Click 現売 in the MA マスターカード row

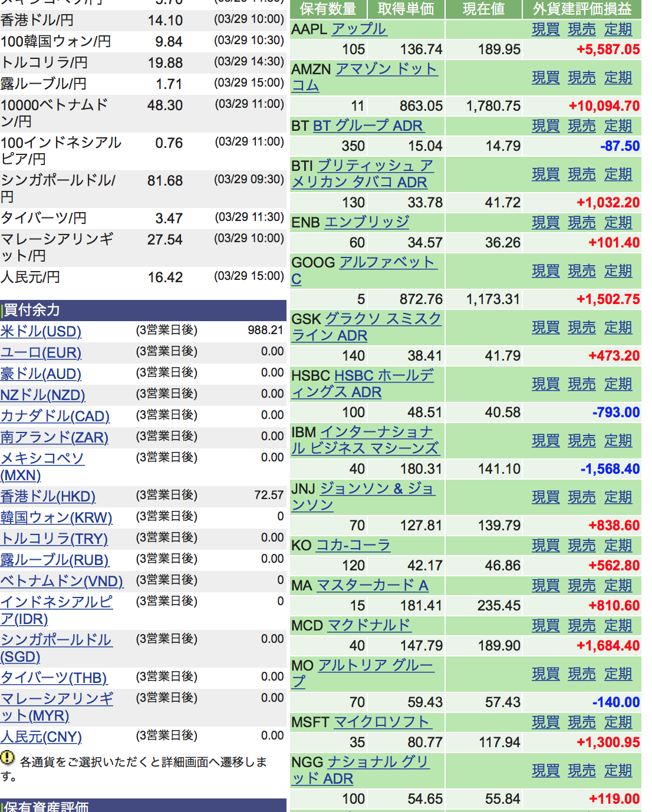(x=582, y=585)
